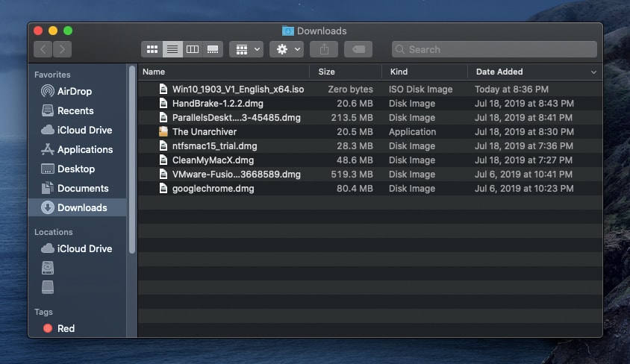Open the group-by arrangement dropdown
This screenshot has width=630, height=364.
246,49
